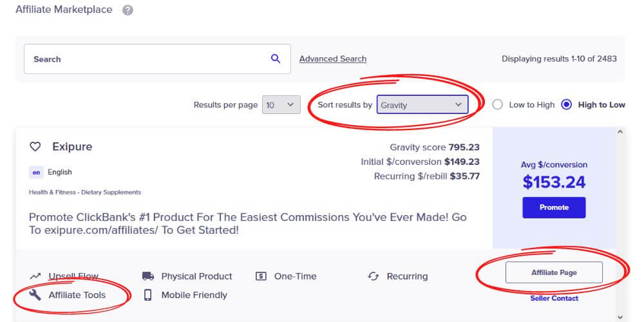Viewport: 644px width, 322px height.
Task: Click the 'en' language badge
Action: click(x=36, y=172)
